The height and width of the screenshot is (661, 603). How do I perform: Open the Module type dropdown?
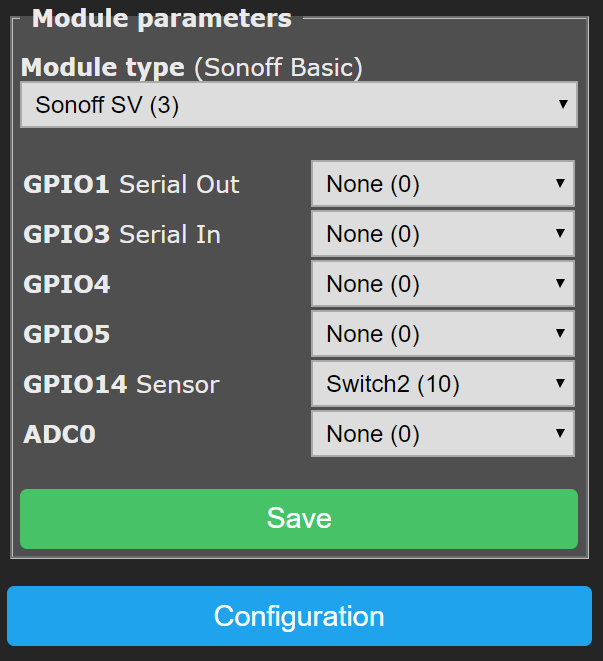pos(298,105)
